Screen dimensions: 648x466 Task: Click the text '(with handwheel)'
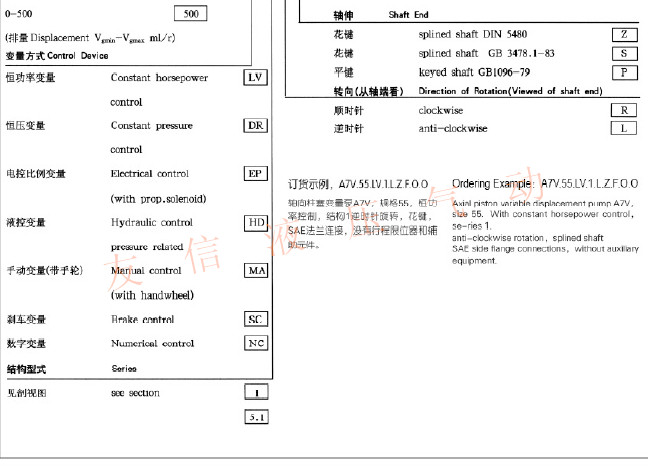(x=152, y=295)
